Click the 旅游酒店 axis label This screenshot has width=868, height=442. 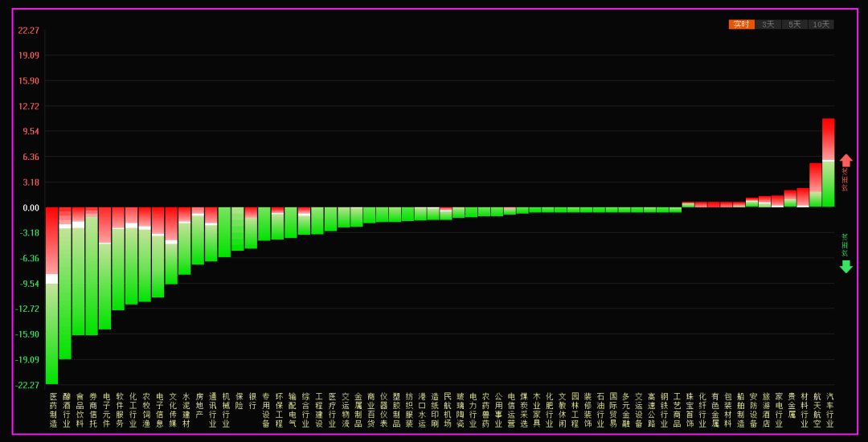click(766, 410)
